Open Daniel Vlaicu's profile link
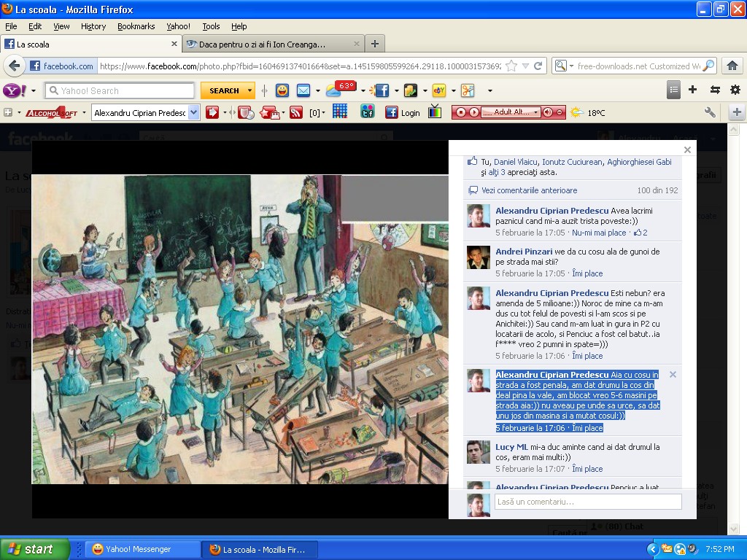The width and height of the screenshot is (747, 560). pos(516,162)
